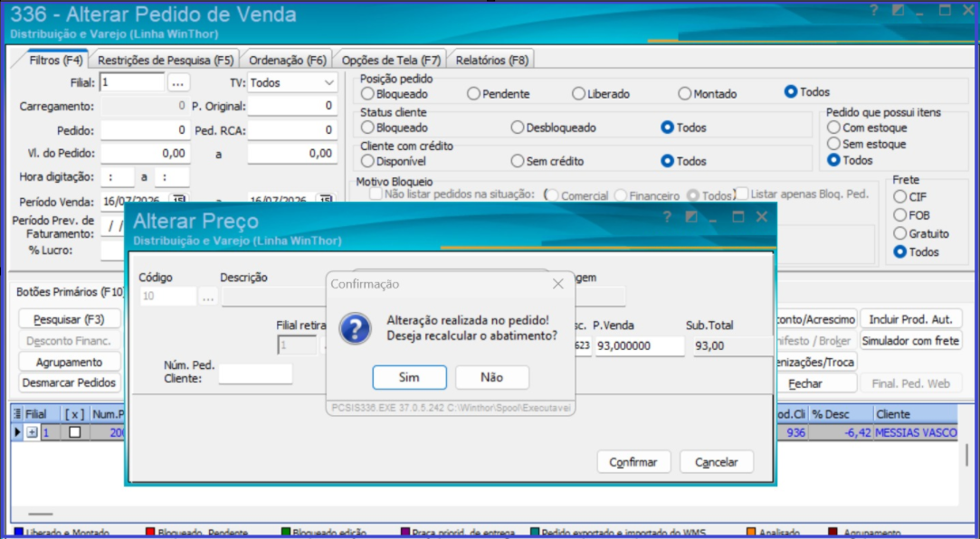Click Não in the Confirmação dialog
The image size is (980, 539).
coord(492,377)
